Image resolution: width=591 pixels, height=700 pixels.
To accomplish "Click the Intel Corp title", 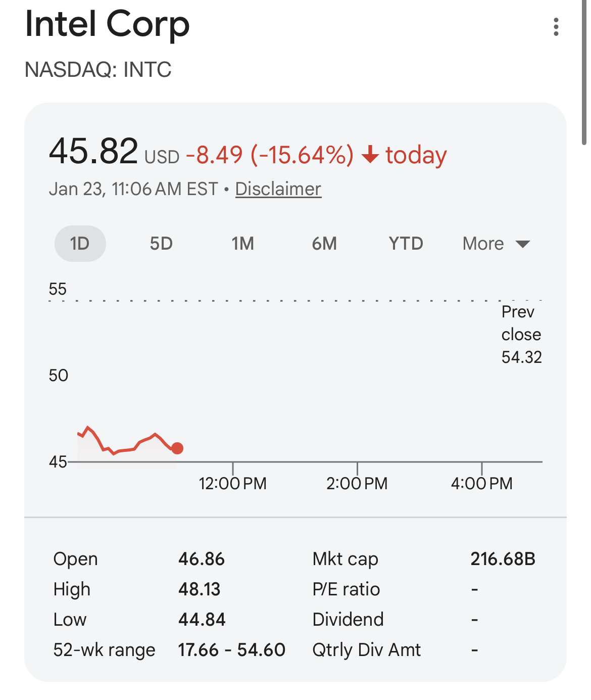I will pos(107,24).
